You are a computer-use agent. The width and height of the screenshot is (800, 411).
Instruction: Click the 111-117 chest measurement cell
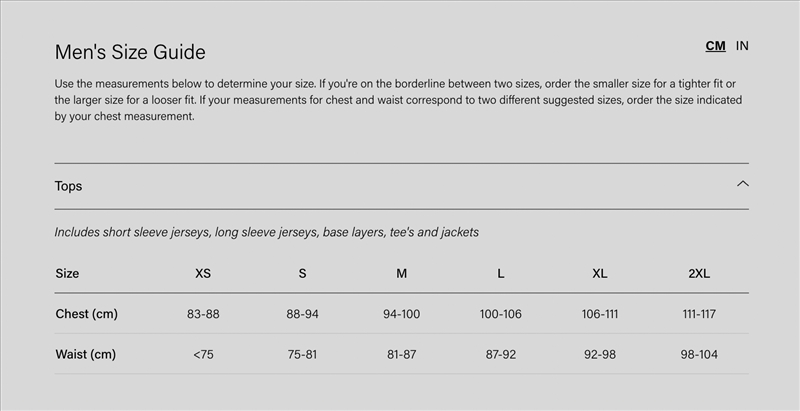click(x=699, y=314)
